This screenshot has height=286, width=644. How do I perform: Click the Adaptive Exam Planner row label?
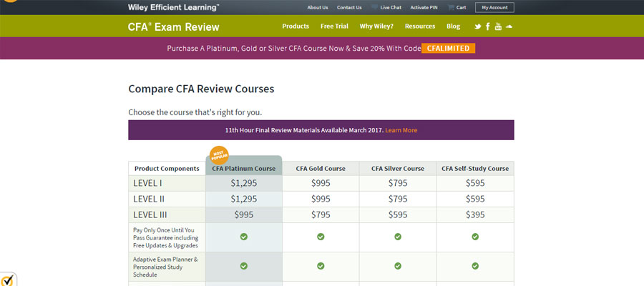coord(165,267)
